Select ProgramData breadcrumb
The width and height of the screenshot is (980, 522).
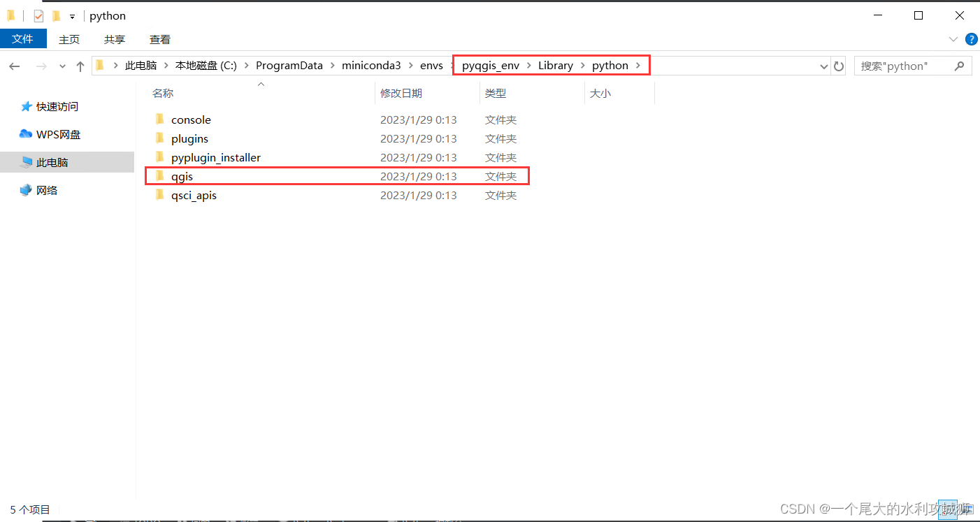click(289, 66)
